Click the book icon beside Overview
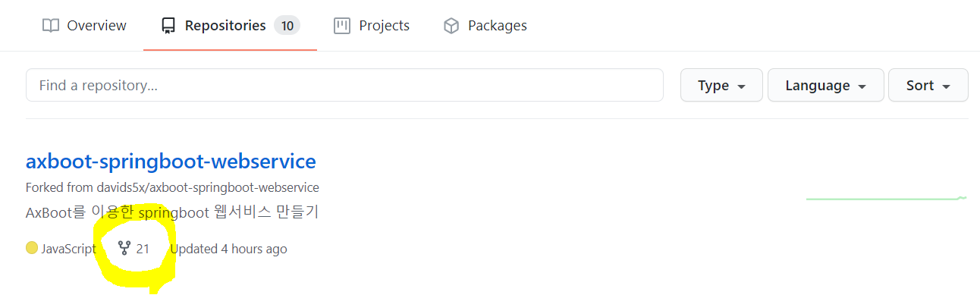The height and width of the screenshot is (295, 980). pyautogui.click(x=50, y=26)
